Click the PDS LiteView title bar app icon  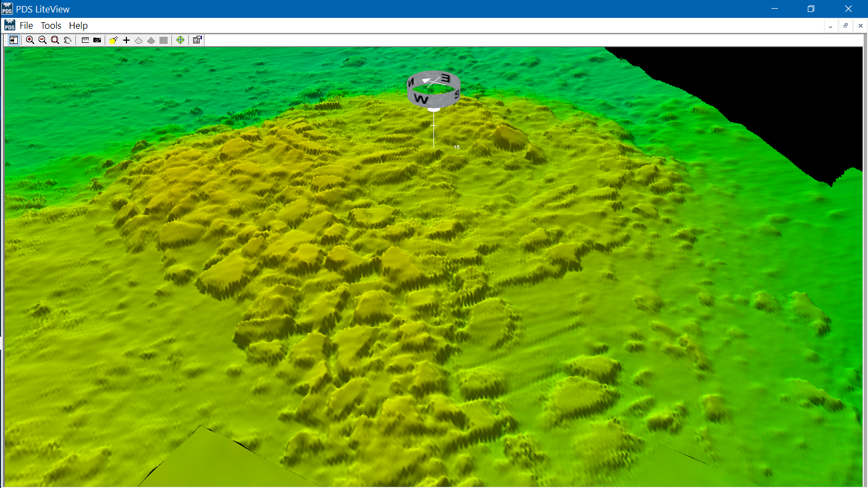pyautogui.click(x=7, y=9)
